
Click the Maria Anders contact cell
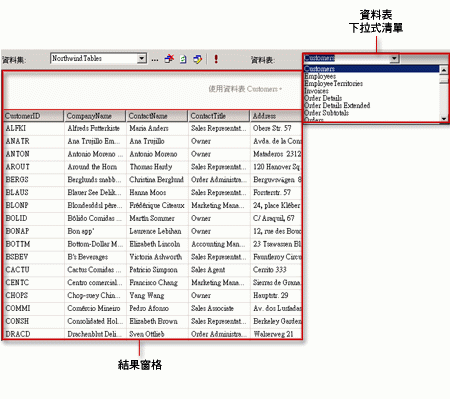pyautogui.click(x=157, y=128)
